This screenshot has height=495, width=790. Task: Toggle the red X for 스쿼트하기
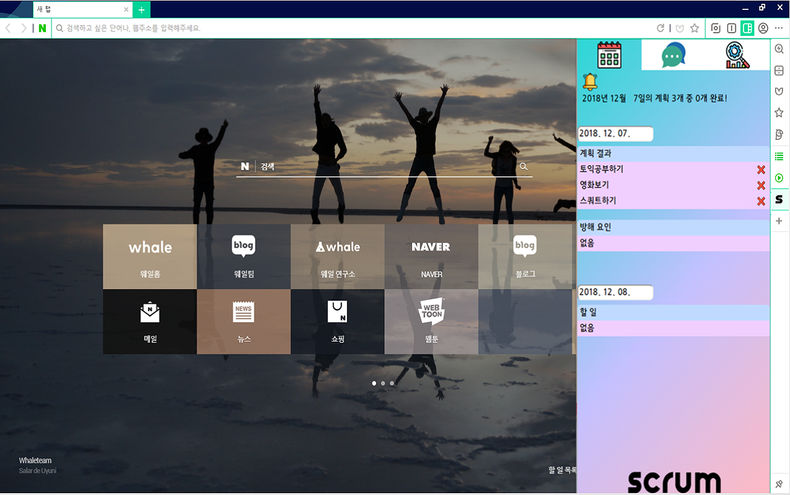tap(761, 201)
